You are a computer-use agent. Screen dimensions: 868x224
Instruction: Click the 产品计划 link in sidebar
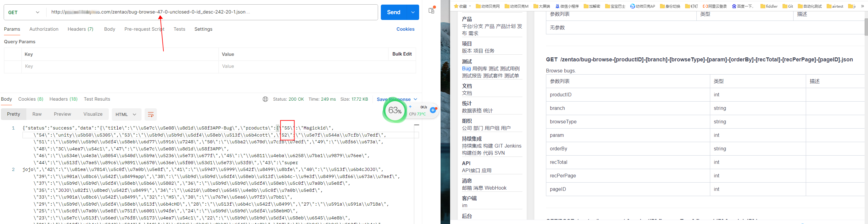[x=506, y=26]
